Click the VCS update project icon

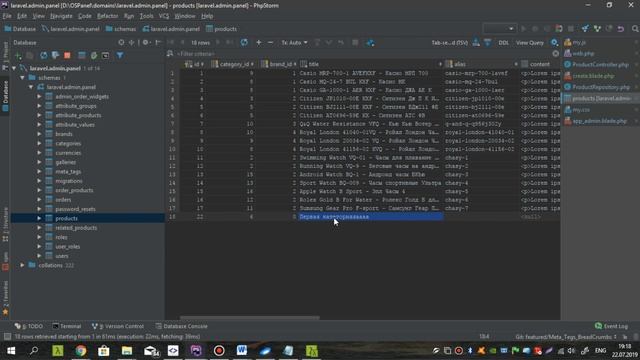click(x=585, y=29)
